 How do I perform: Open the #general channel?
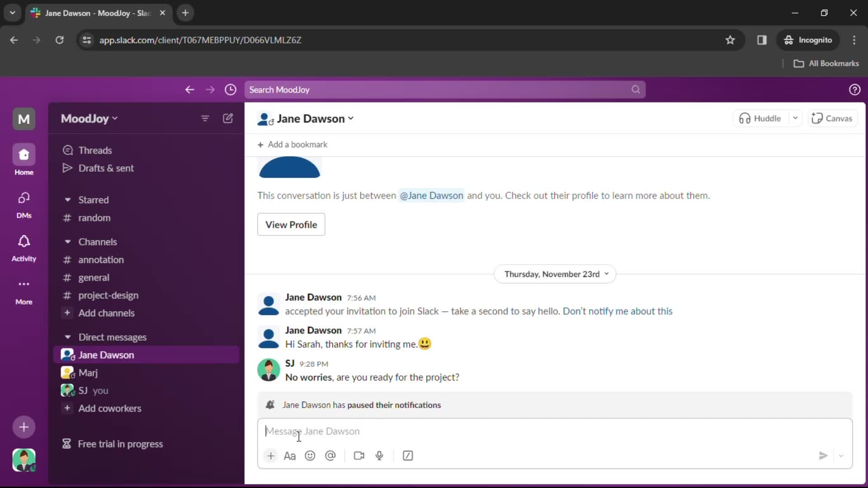146,277
